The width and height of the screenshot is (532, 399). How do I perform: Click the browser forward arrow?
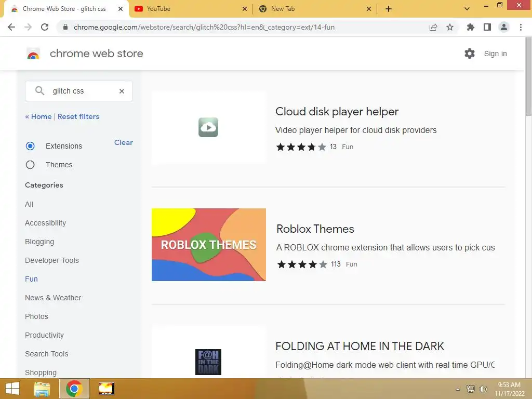tap(28, 27)
